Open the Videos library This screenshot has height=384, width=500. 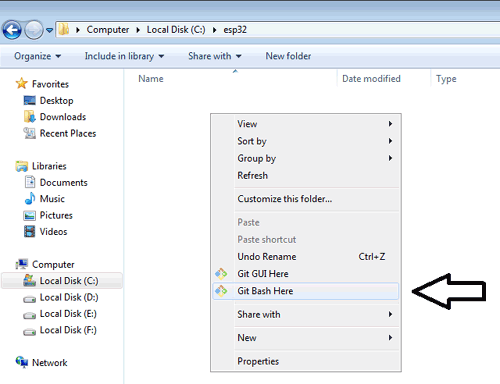(53, 232)
